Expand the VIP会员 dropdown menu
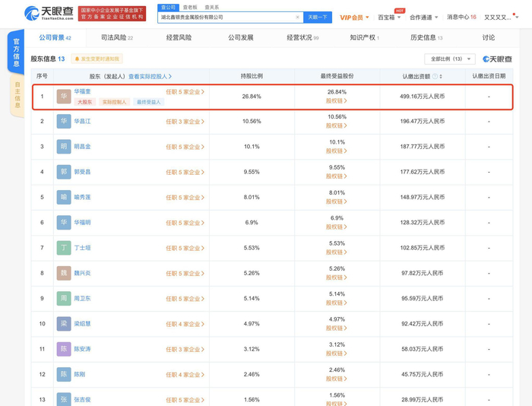 (354, 17)
